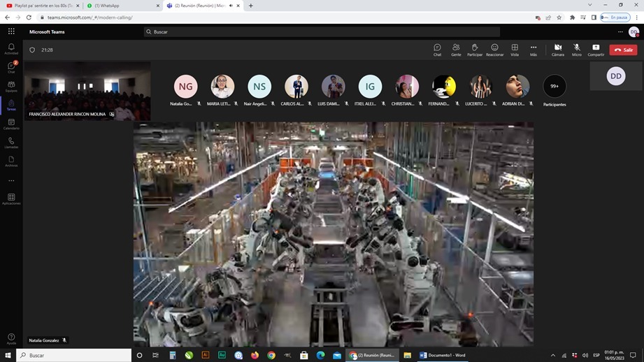Image resolution: width=644 pixels, height=362 pixels.
Task: Open Llamadas in the left sidebar
Action: tap(11, 143)
